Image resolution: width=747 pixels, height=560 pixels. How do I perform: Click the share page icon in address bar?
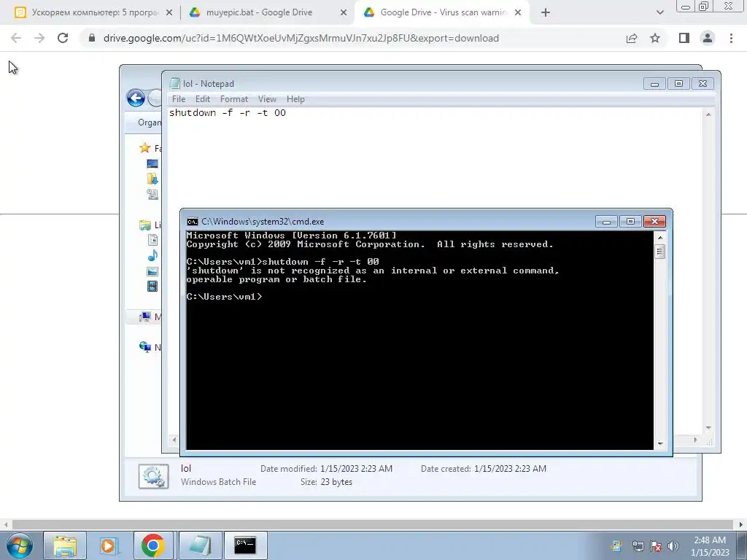[632, 38]
